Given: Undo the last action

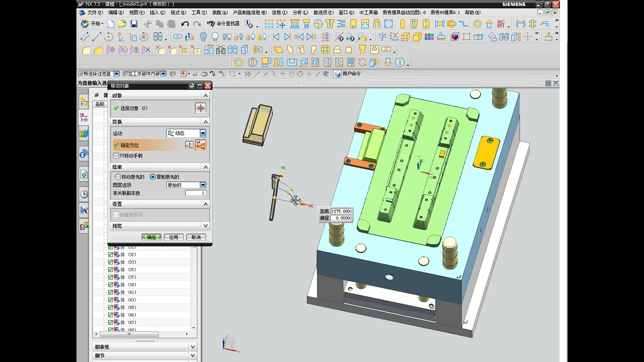Looking at the screenshot, I should [185, 24].
